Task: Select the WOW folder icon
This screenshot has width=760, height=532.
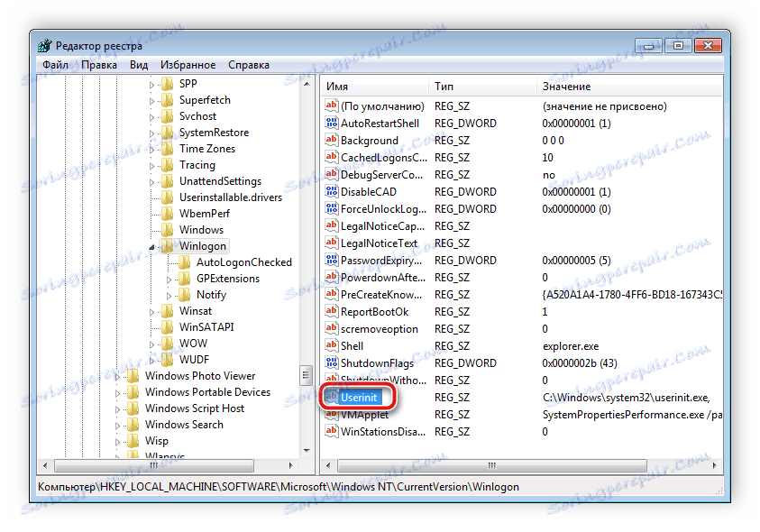Action: click(168, 343)
